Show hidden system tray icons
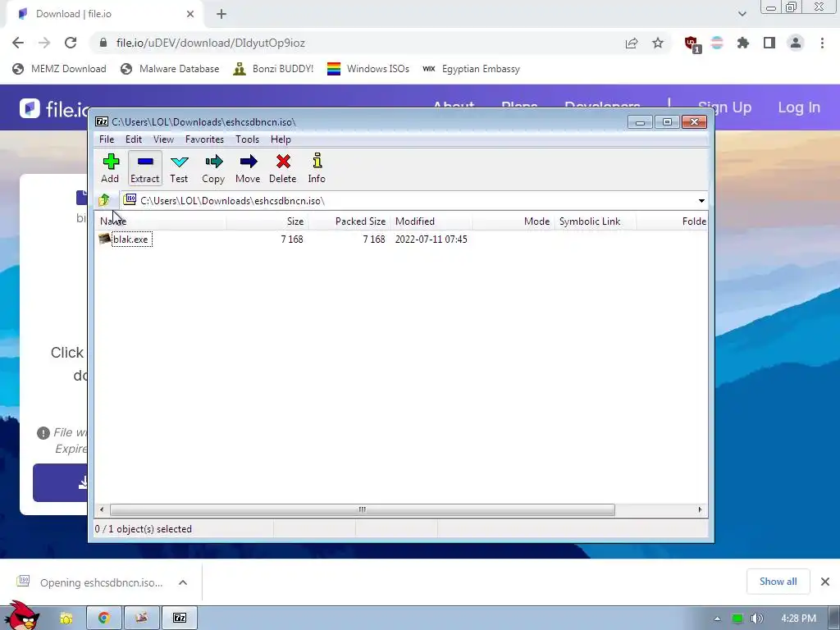Image resolution: width=840 pixels, height=630 pixels. 717,619
